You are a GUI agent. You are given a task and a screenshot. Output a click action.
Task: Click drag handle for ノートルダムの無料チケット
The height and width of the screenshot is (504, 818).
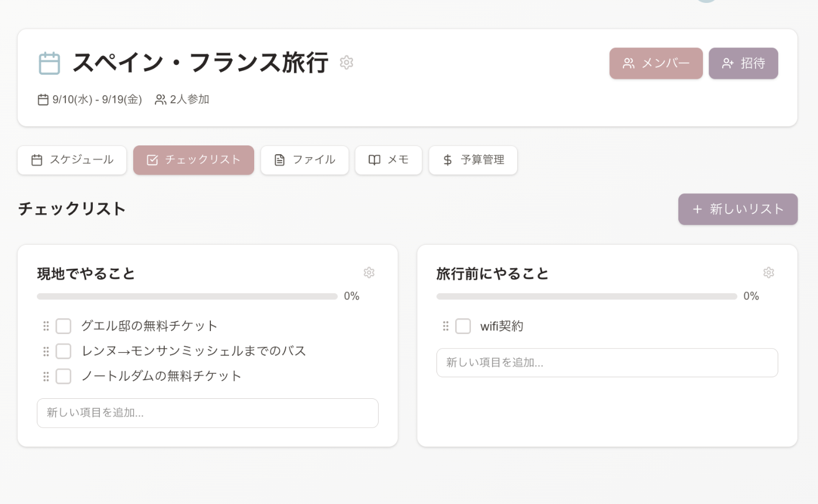(46, 376)
